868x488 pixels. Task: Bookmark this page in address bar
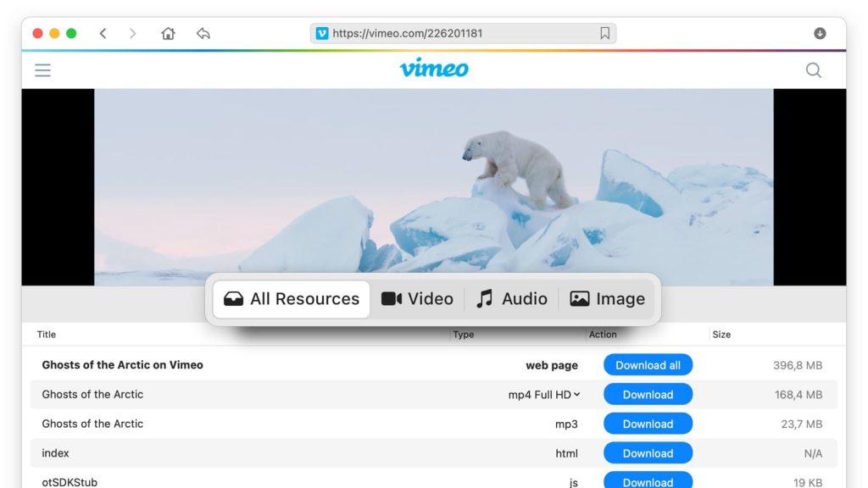[x=604, y=33]
